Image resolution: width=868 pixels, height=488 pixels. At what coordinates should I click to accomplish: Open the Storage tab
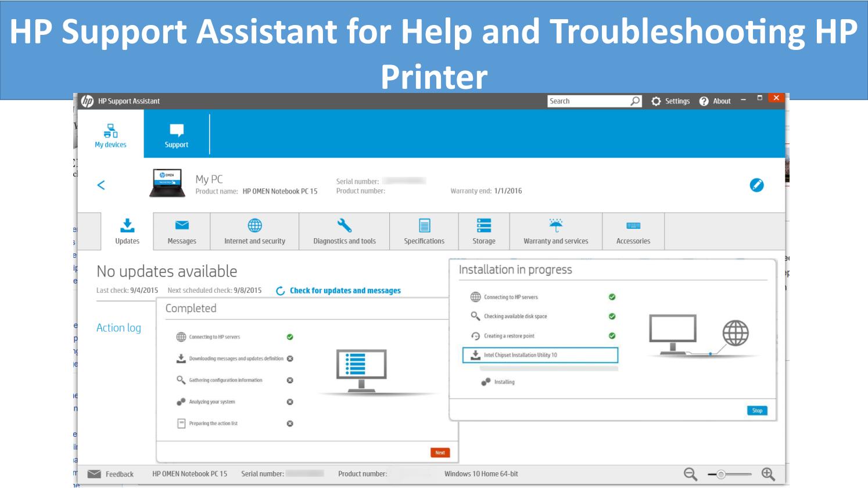(484, 231)
